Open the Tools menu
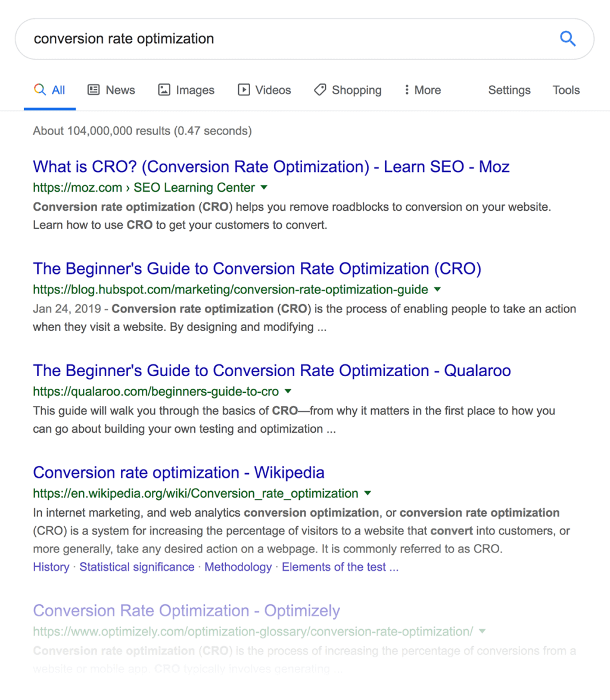The height and width of the screenshot is (700, 610). tap(566, 90)
